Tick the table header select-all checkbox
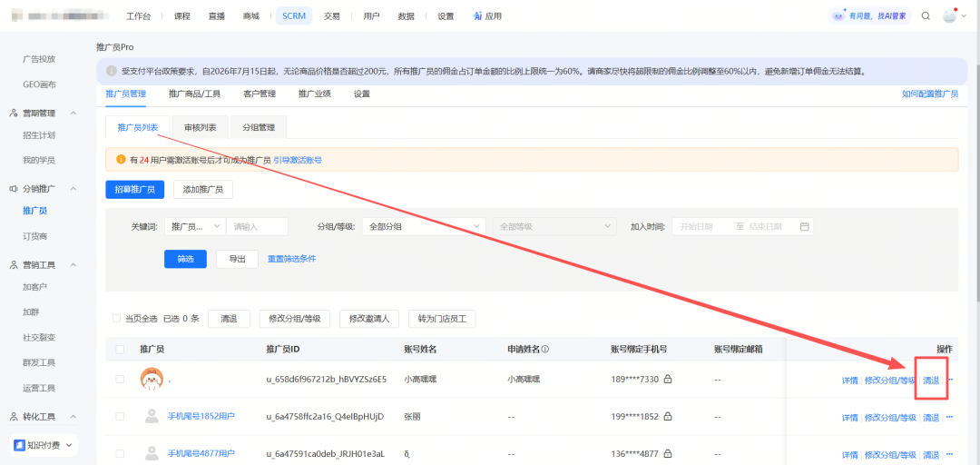The image size is (980, 465). point(120,350)
